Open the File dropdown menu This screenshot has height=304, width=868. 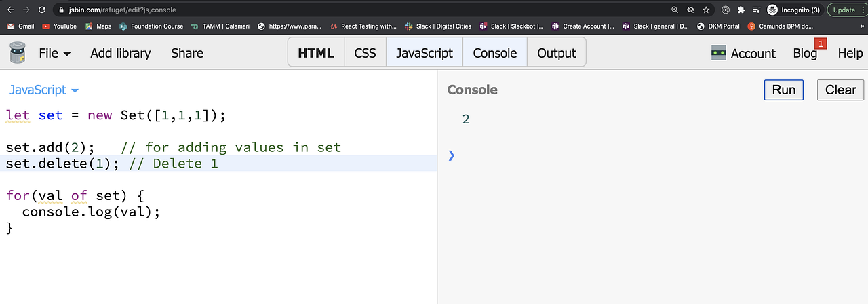coord(55,53)
